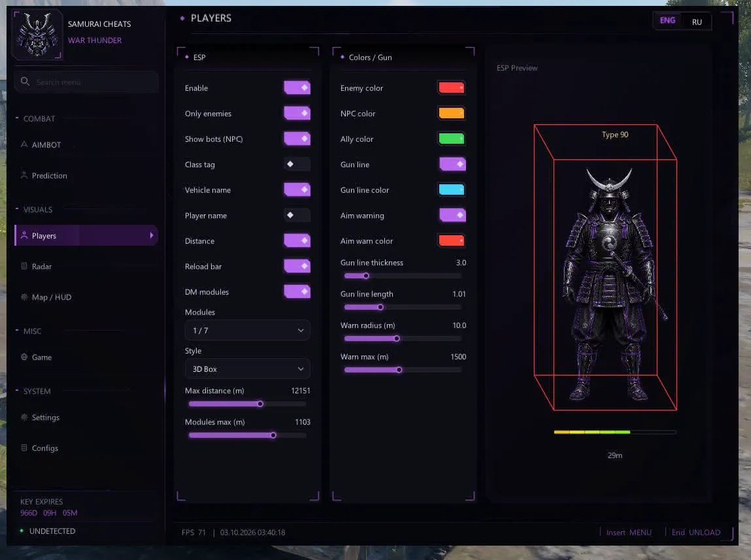The image size is (751, 560).
Task: Toggle the Aim warning switch
Action: (452, 215)
